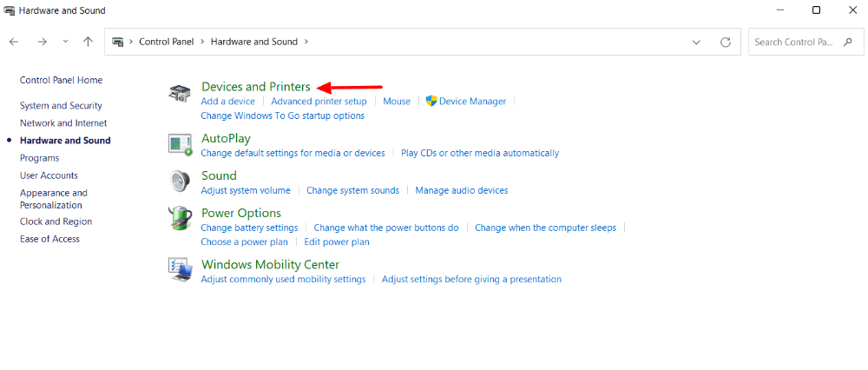Click Change when the computer sleeps
This screenshot has width=868, height=370.
click(x=545, y=228)
